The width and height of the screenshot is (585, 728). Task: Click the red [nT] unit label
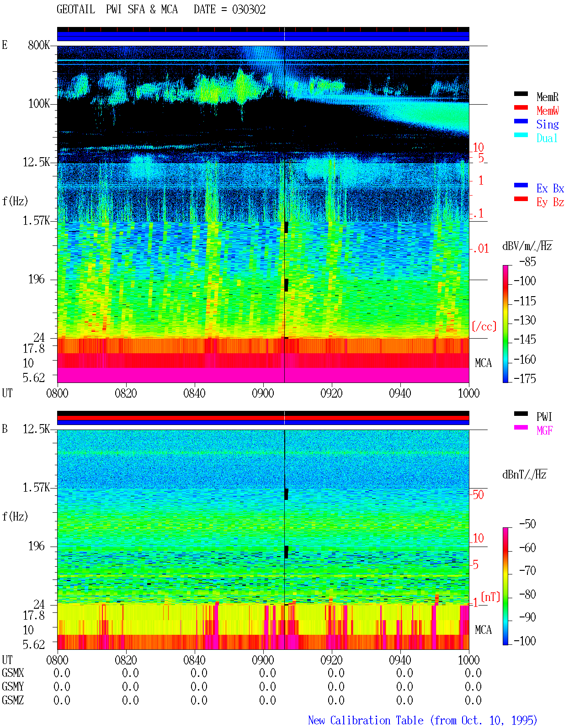coord(490,597)
